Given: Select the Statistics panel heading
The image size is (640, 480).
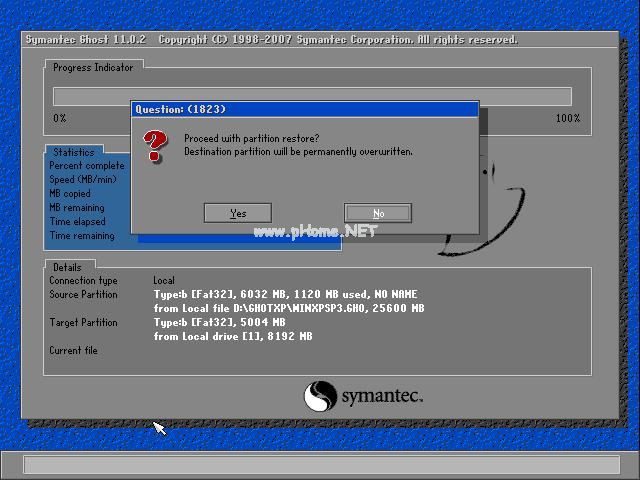Looking at the screenshot, I should [72, 153].
